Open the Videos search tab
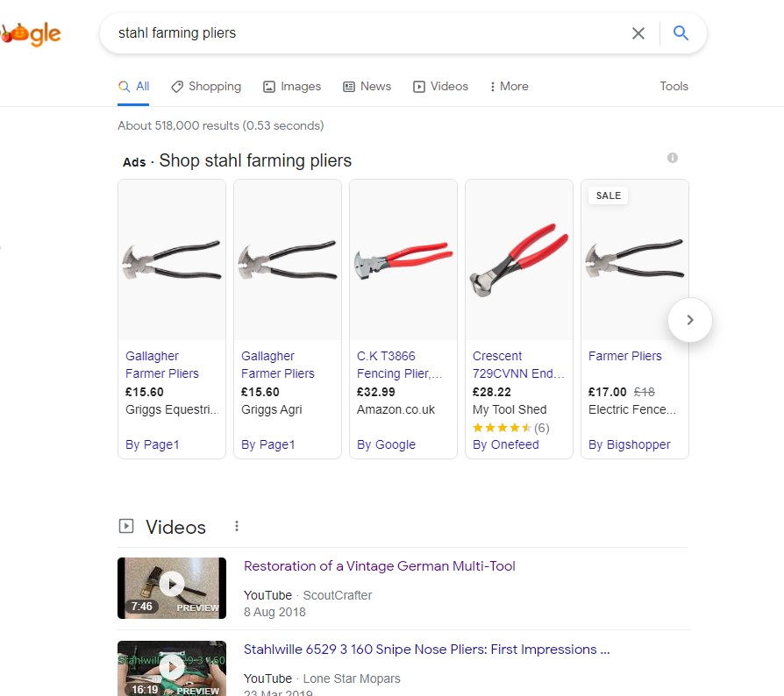784x696 pixels. (x=440, y=86)
